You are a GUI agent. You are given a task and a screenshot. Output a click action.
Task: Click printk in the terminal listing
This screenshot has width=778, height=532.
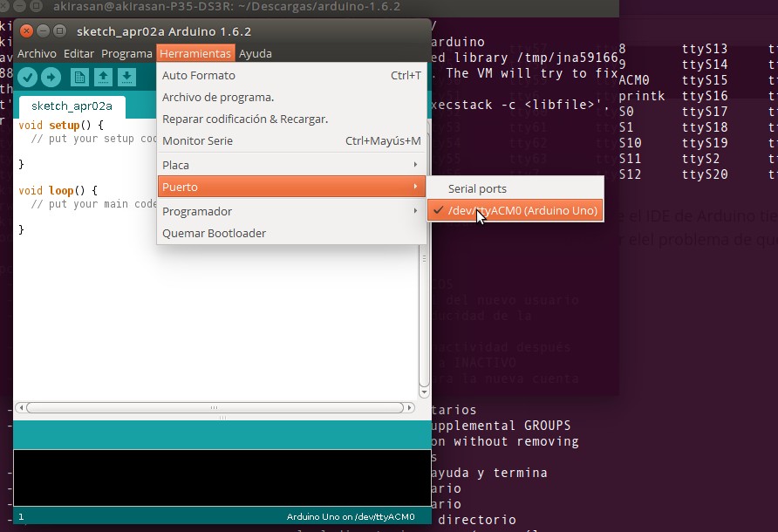click(642, 96)
